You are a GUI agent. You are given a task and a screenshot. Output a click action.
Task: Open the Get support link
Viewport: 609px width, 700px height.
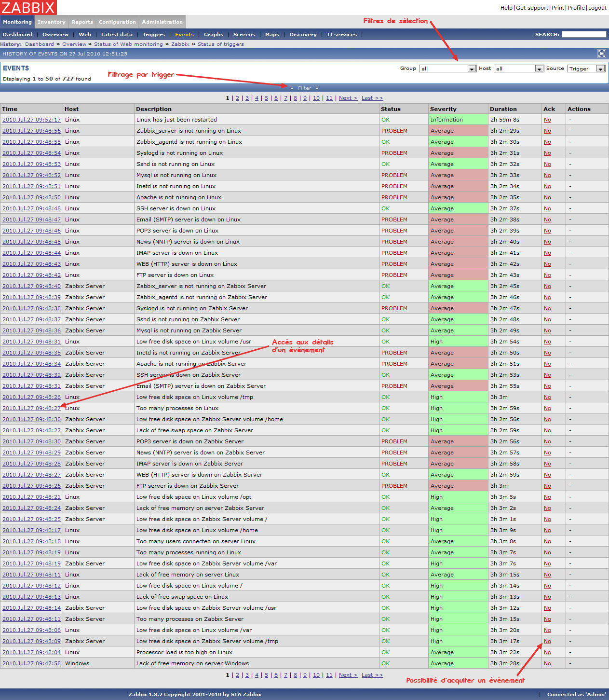532,8
